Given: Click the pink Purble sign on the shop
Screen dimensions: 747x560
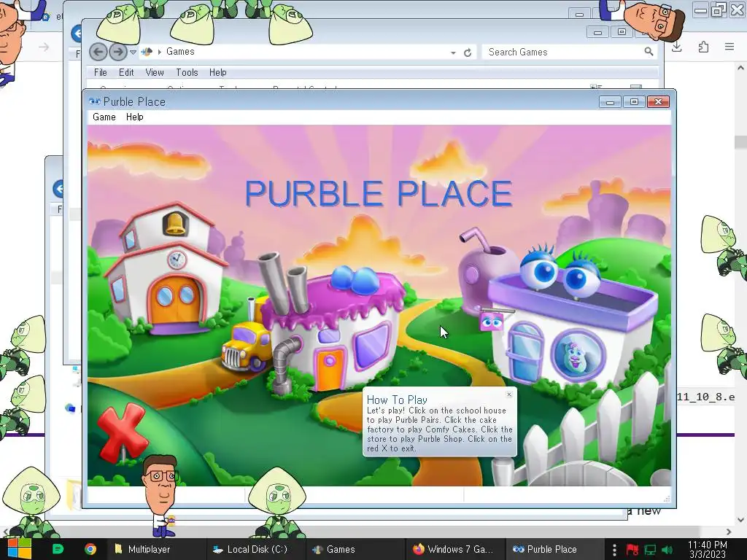Looking at the screenshot, I should click(x=492, y=322).
